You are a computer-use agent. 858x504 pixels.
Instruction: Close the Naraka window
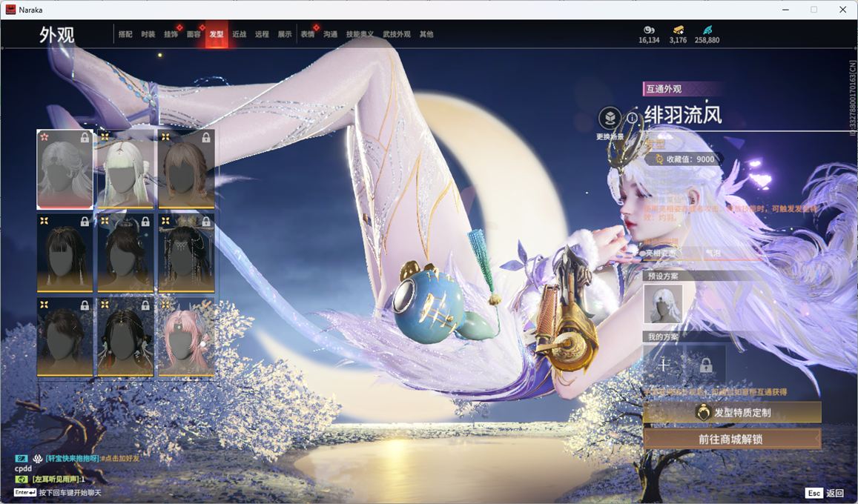[x=842, y=10]
